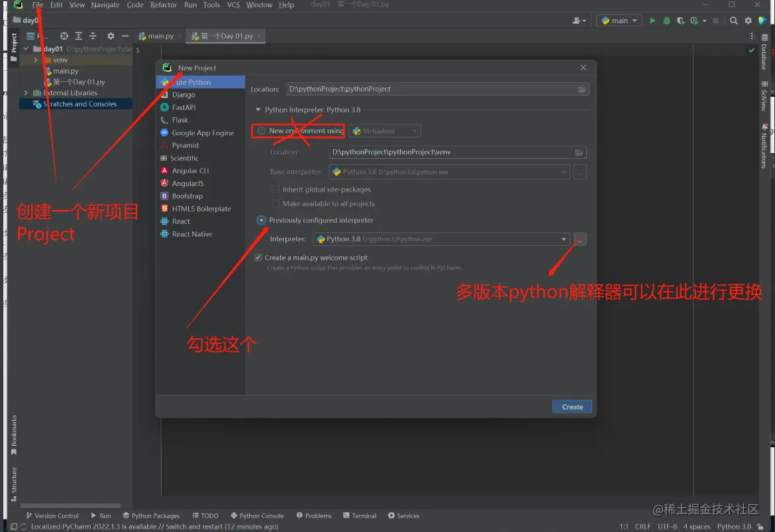Open the Edit menu

pyautogui.click(x=56, y=5)
